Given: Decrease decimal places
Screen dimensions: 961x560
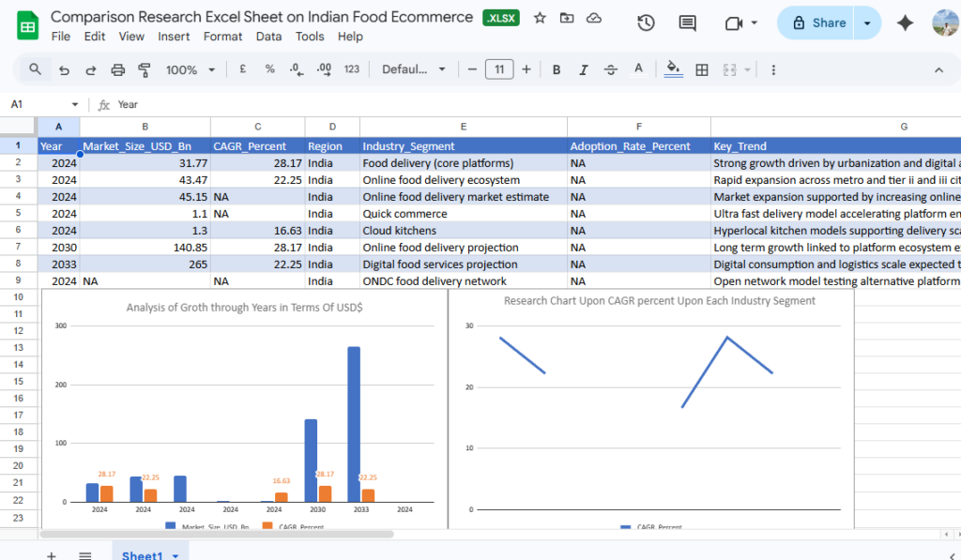Looking at the screenshot, I should pos(297,69).
